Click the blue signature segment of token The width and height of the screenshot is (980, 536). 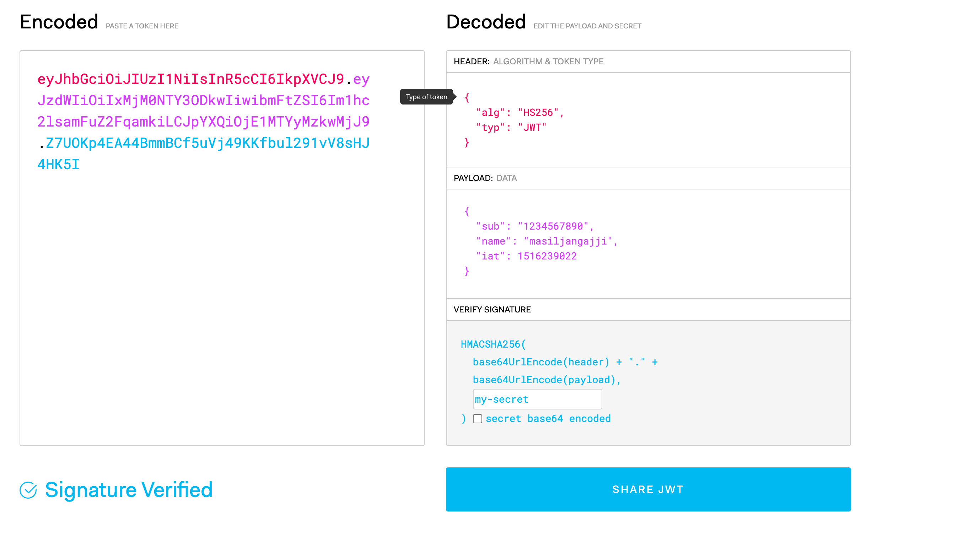[x=208, y=143]
